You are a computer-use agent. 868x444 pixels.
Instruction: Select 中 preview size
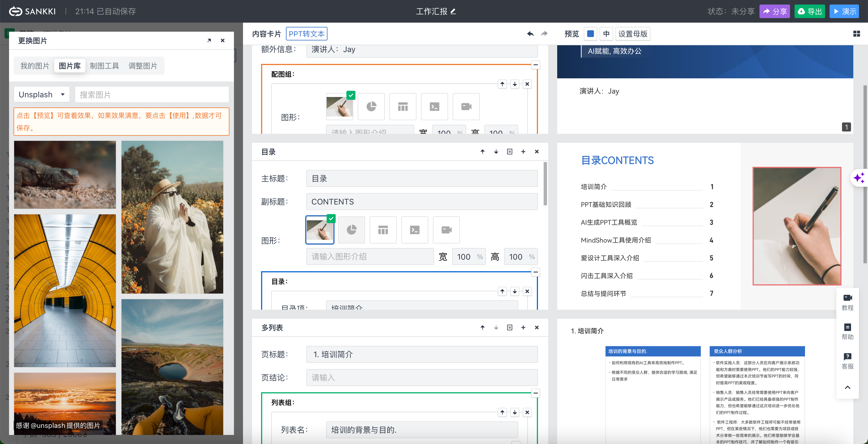pyautogui.click(x=606, y=34)
